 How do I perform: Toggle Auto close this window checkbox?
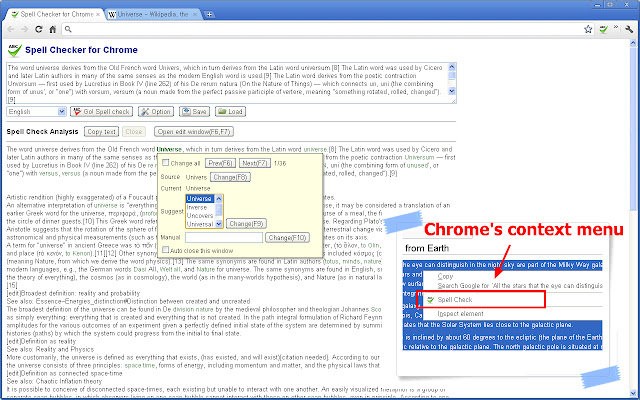coord(165,249)
